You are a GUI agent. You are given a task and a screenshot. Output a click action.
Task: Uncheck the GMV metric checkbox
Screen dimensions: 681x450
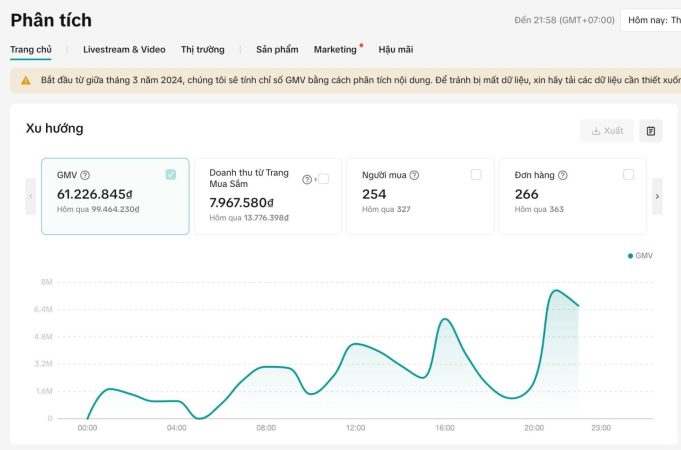coord(171,174)
